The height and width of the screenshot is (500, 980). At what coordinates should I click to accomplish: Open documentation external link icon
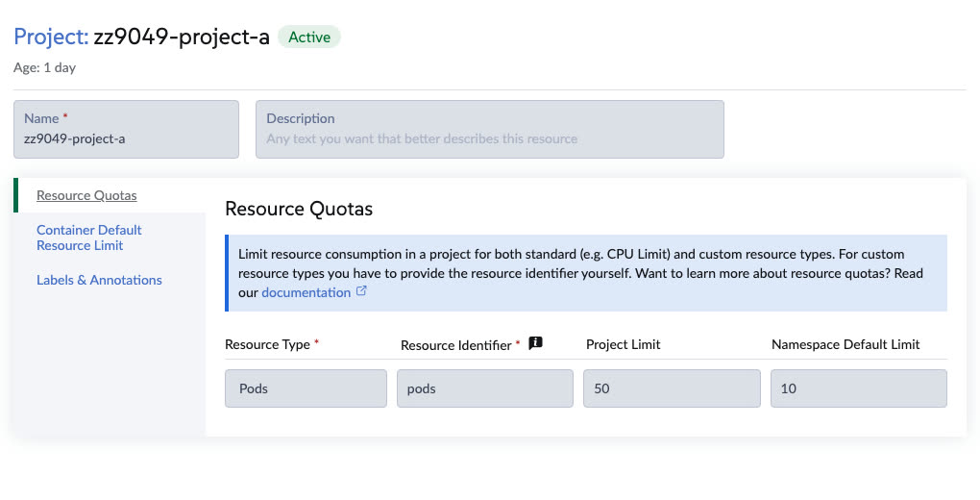point(361,291)
